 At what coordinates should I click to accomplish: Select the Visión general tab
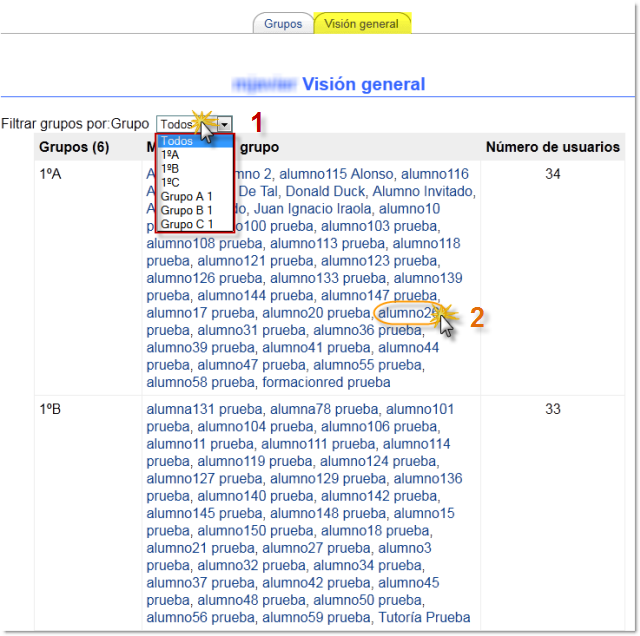[361, 24]
